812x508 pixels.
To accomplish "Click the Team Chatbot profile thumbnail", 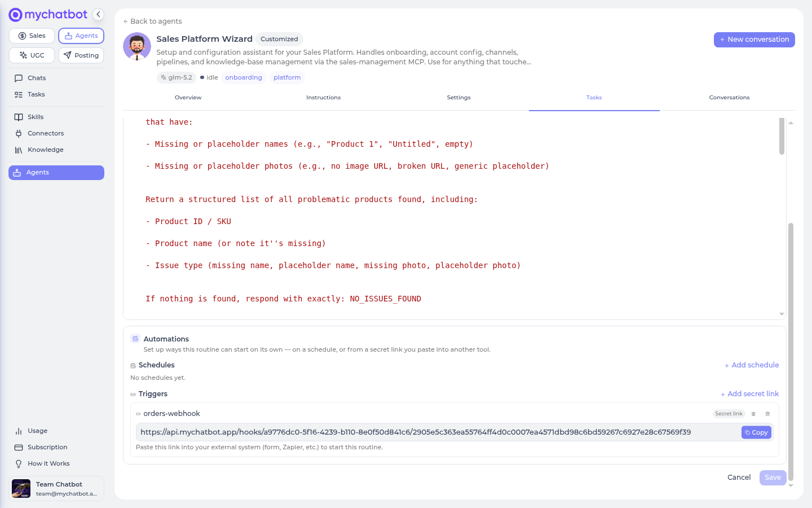I will tap(21, 489).
